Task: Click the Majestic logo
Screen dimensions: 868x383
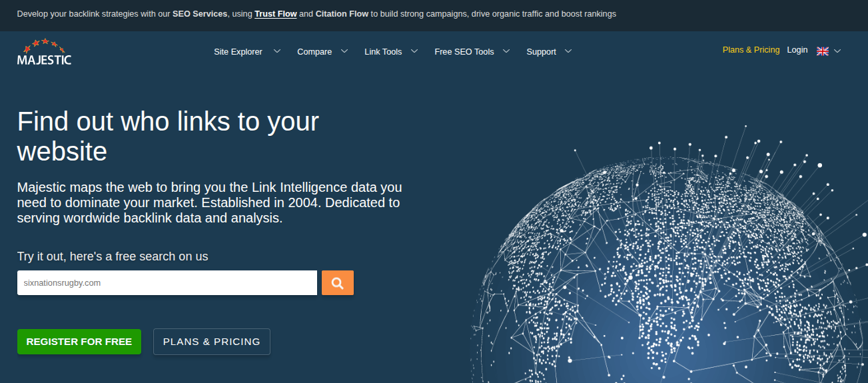Action: coord(44,51)
